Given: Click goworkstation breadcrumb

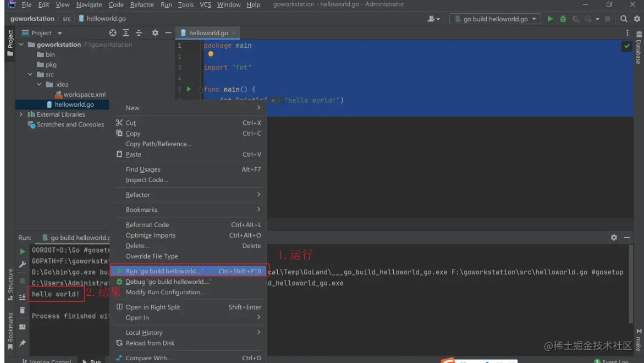Looking at the screenshot, I should click(x=32, y=19).
